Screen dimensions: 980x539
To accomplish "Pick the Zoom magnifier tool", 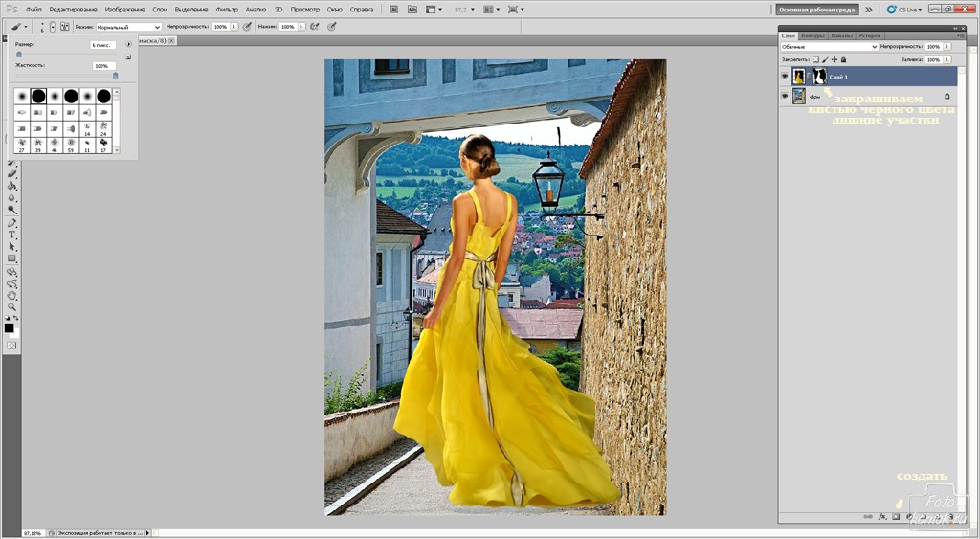I will pos(12,307).
